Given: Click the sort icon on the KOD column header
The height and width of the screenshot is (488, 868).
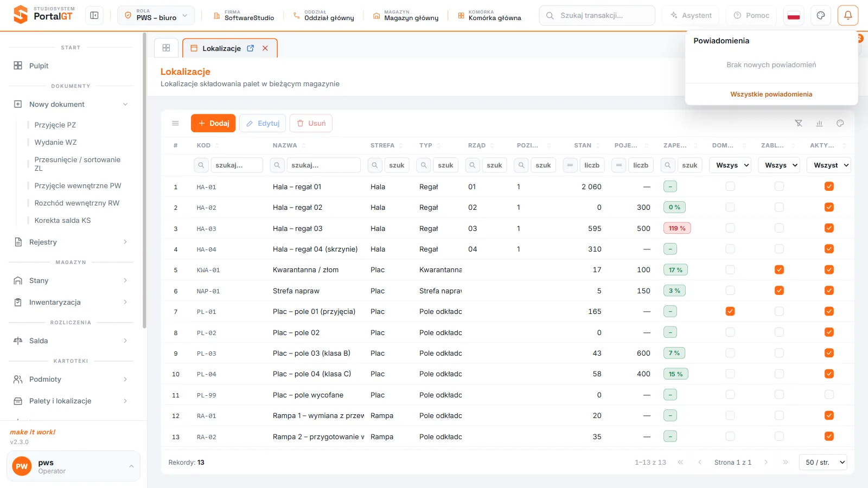Looking at the screenshot, I should pos(216,145).
